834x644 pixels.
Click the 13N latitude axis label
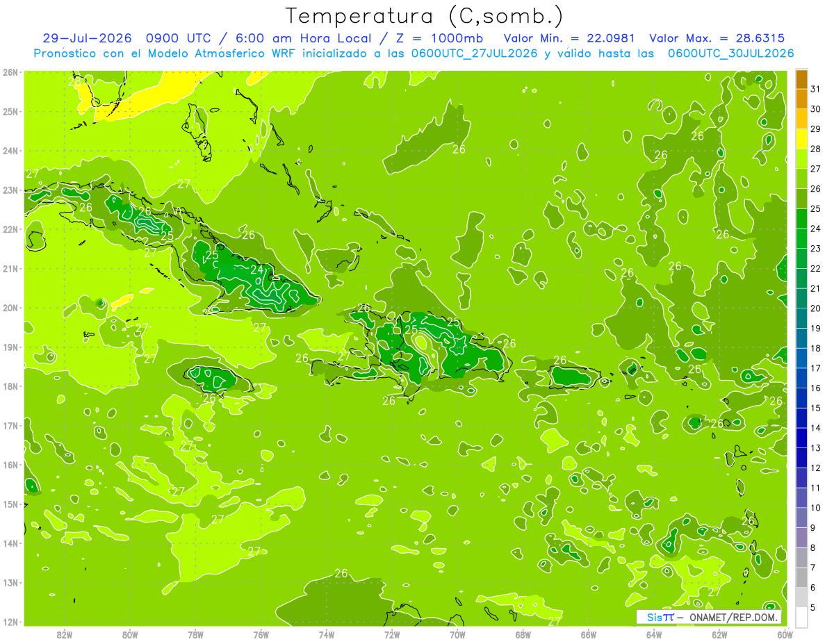click(10, 582)
